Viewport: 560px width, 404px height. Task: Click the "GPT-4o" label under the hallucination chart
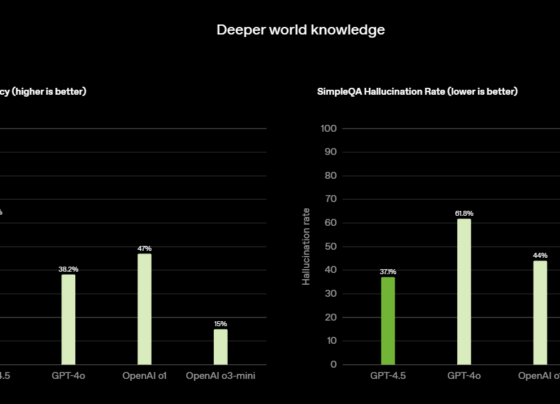pos(464,376)
